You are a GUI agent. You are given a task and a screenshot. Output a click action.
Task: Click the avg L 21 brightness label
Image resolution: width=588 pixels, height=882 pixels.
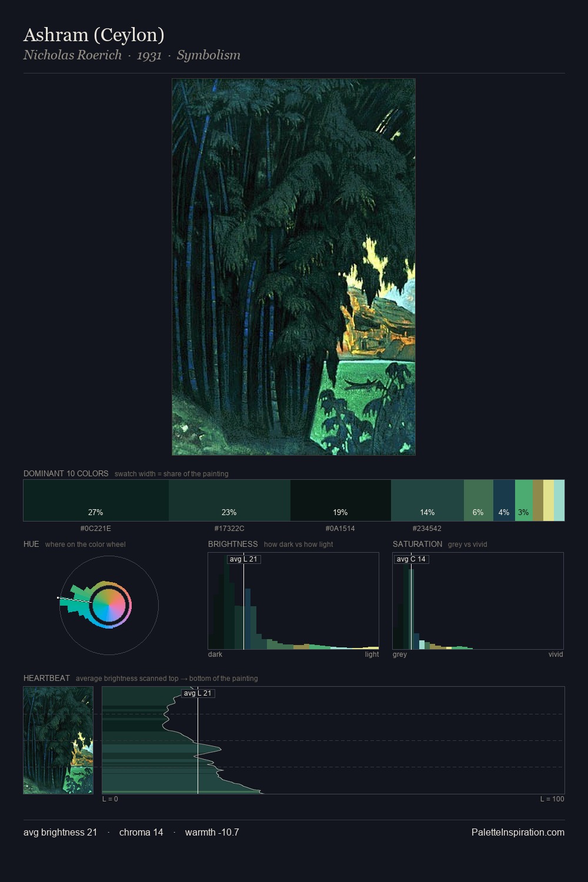click(x=243, y=559)
